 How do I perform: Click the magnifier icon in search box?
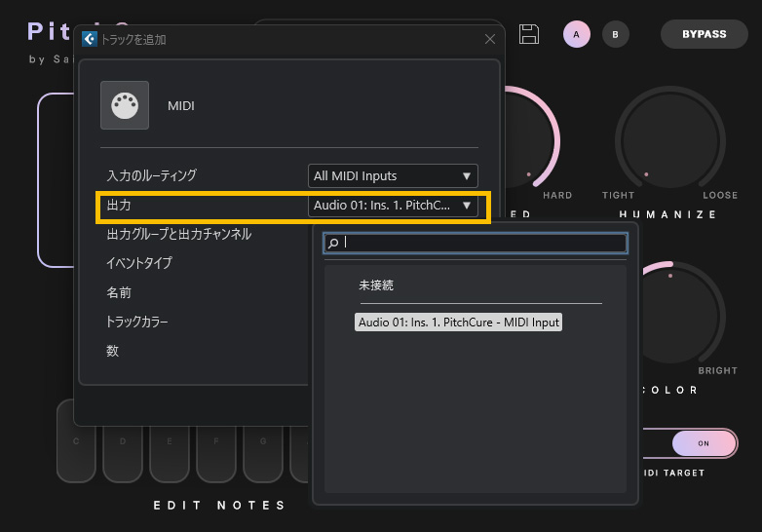333,243
